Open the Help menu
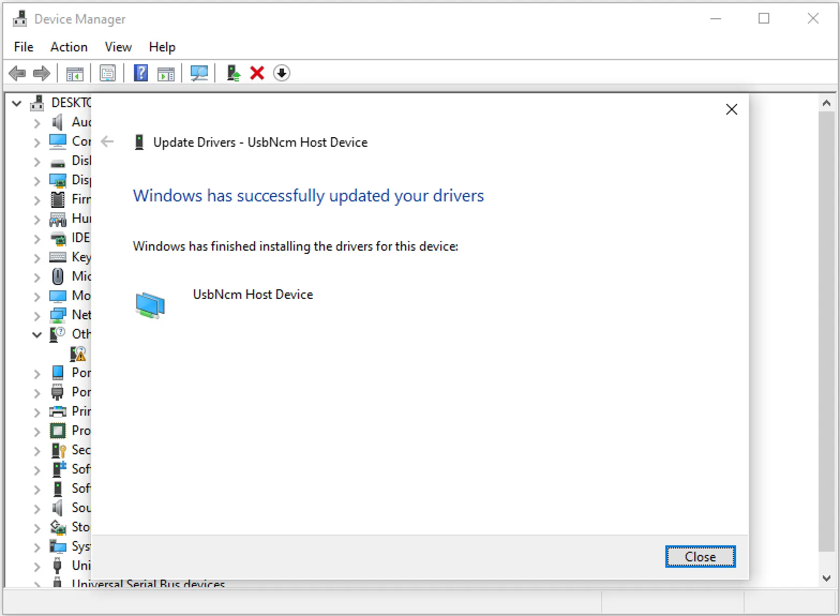Screen dimensions: 840x616 162,47
